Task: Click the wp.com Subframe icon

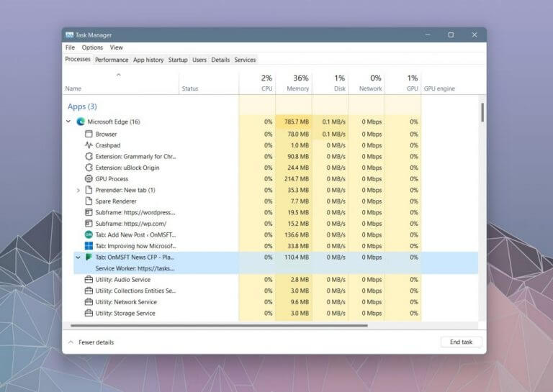Action: (89, 224)
